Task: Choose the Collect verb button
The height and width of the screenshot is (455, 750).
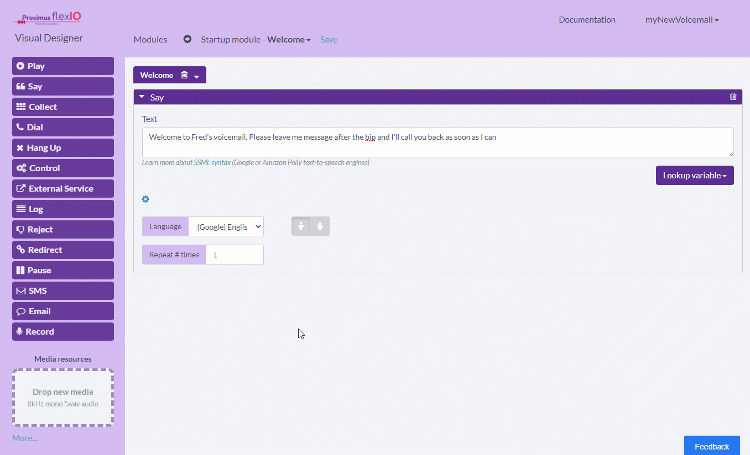Action: [63, 107]
